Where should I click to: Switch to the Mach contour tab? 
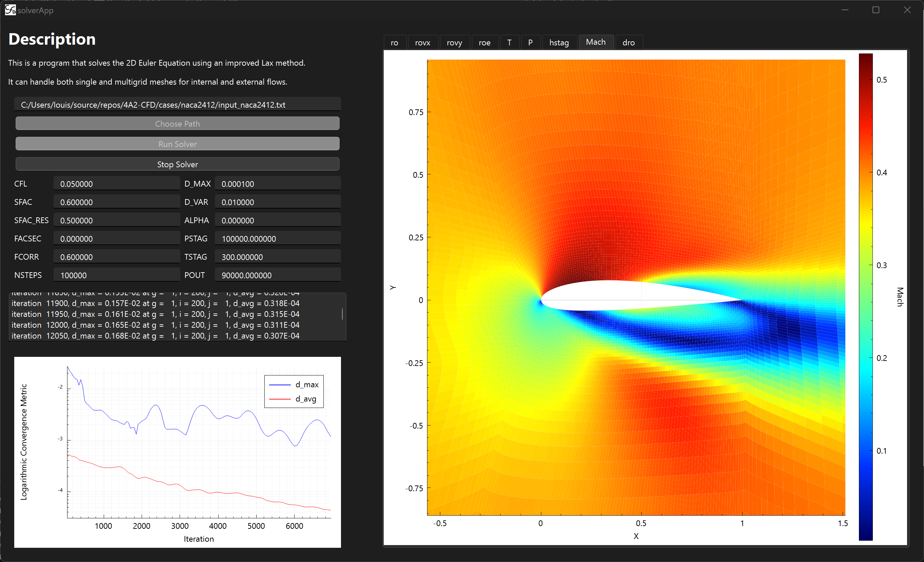coord(596,42)
